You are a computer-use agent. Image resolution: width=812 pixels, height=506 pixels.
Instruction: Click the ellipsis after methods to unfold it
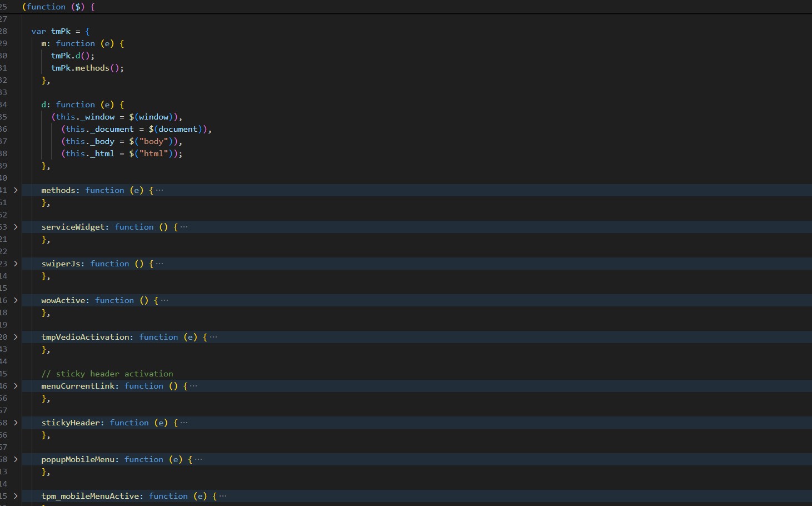[161, 190]
